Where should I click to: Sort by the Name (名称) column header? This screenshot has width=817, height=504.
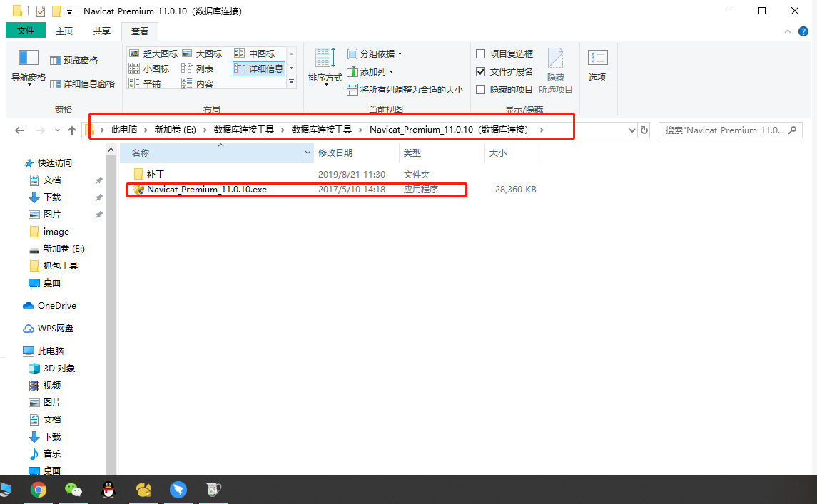[x=211, y=153]
